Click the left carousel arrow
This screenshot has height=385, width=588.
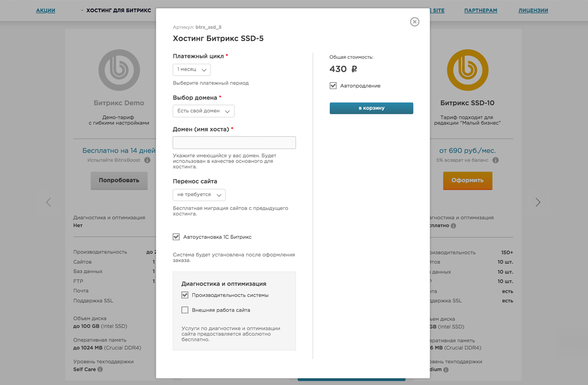pos(49,202)
